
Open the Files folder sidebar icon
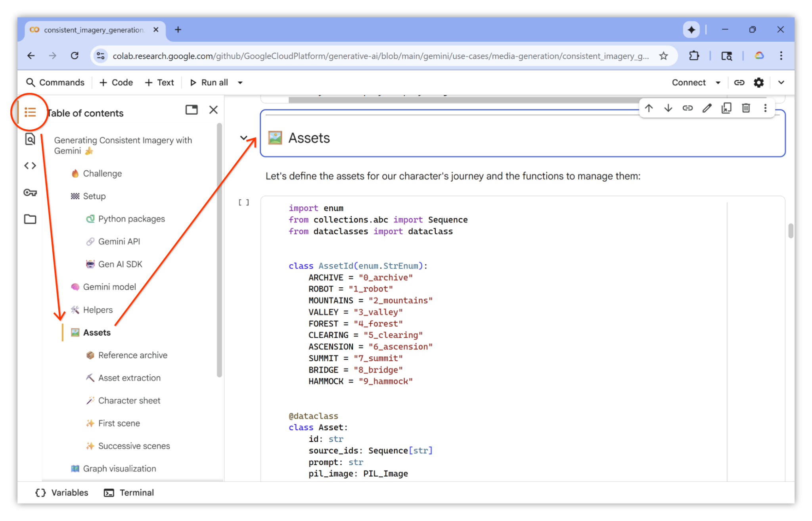(x=30, y=219)
